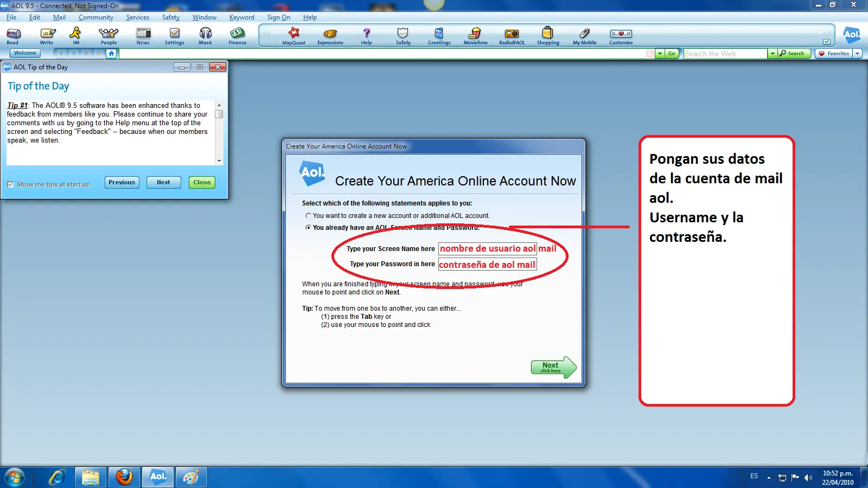Viewport: 868px width, 488px height.
Task: Open the Safety shield toolbar icon
Action: (403, 36)
